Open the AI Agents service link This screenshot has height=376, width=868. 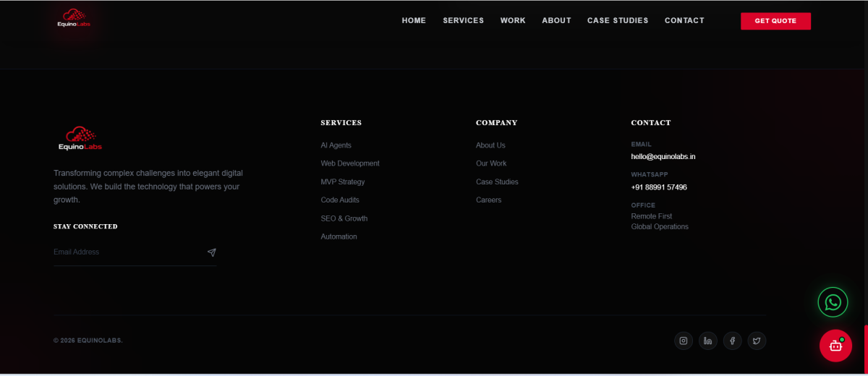[x=336, y=145]
